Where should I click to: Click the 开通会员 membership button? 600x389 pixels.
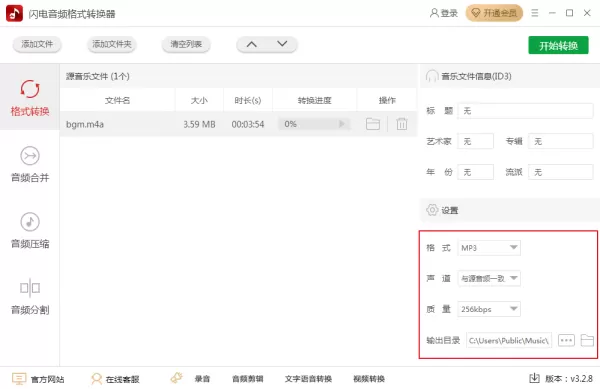coord(494,13)
